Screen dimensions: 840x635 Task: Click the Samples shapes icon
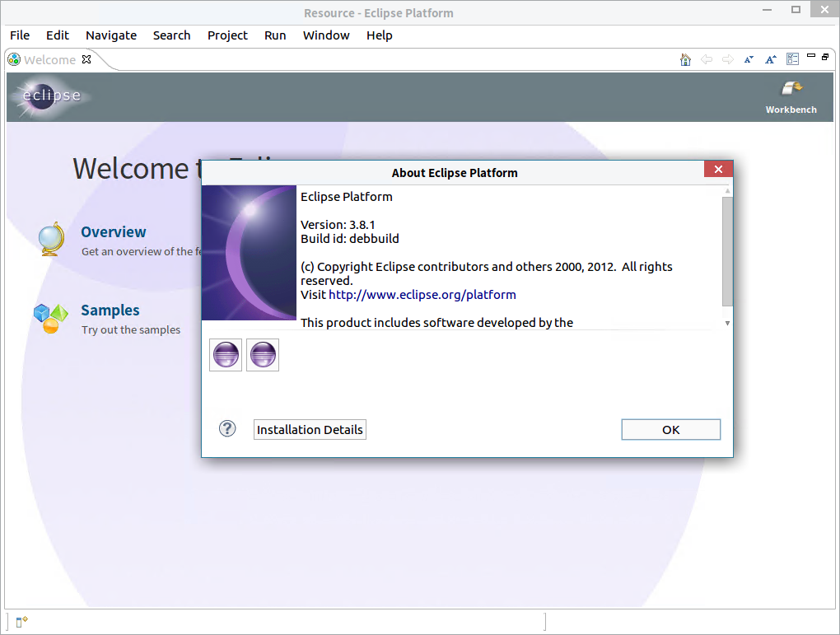click(x=50, y=318)
